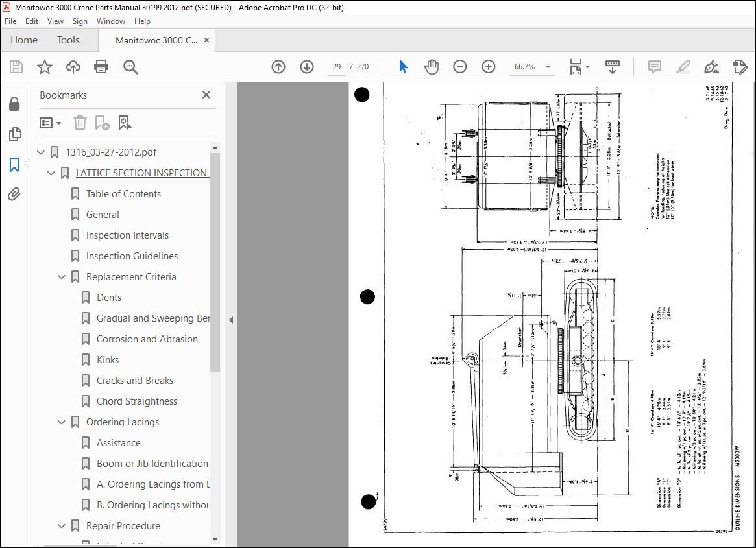The image size is (756, 548).
Task: Close the Manitowoc 3000 document tab
Action: click(x=207, y=40)
